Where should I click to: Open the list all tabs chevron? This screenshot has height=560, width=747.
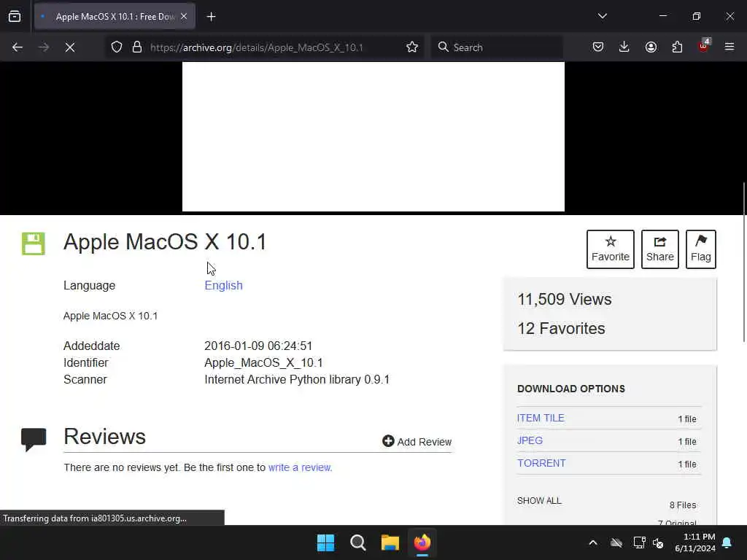tap(602, 16)
